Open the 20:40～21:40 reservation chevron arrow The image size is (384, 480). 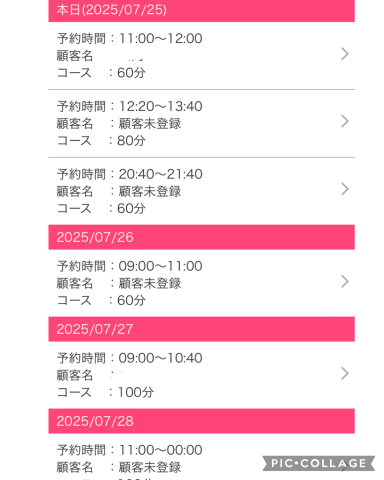click(345, 189)
